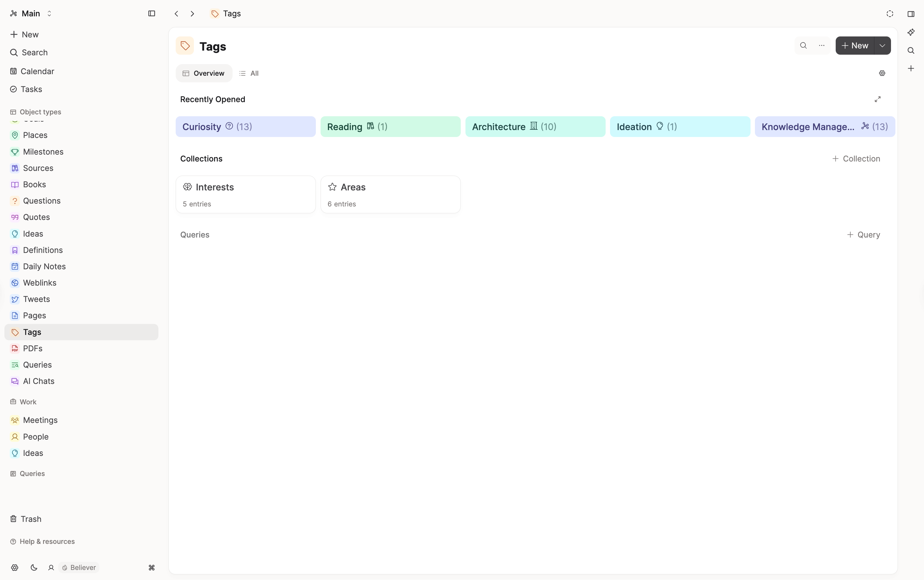This screenshot has height=580, width=924.
Task: Collapse the Work section
Action: point(23,402)
